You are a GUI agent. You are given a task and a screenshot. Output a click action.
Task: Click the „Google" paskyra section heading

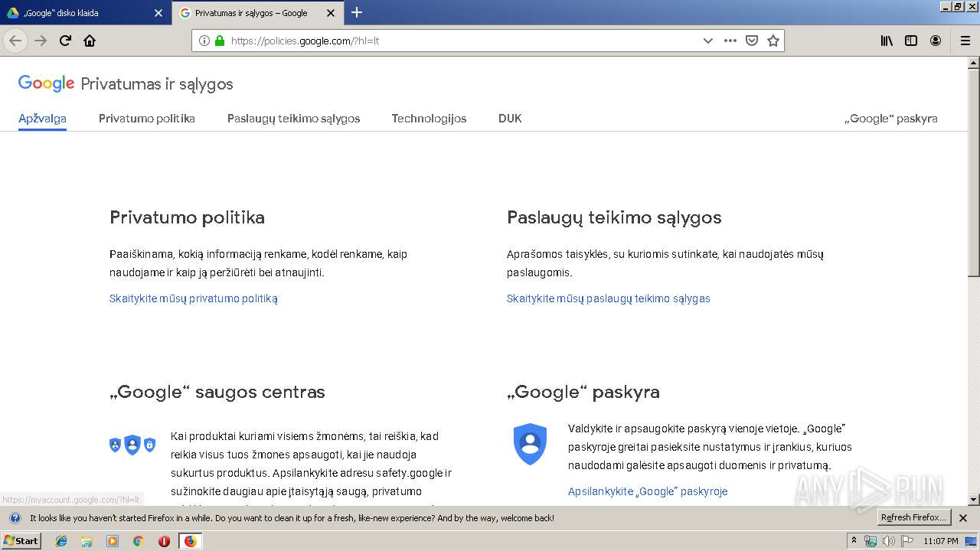[583, 392]
